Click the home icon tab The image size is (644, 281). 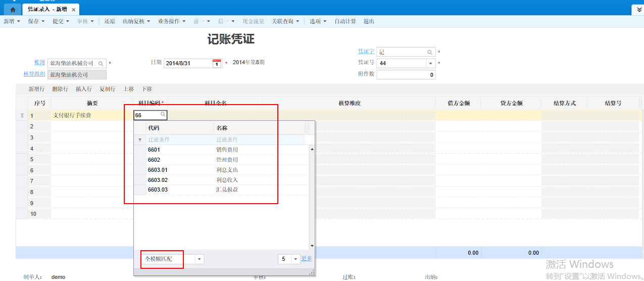click(x=13, y=10)
